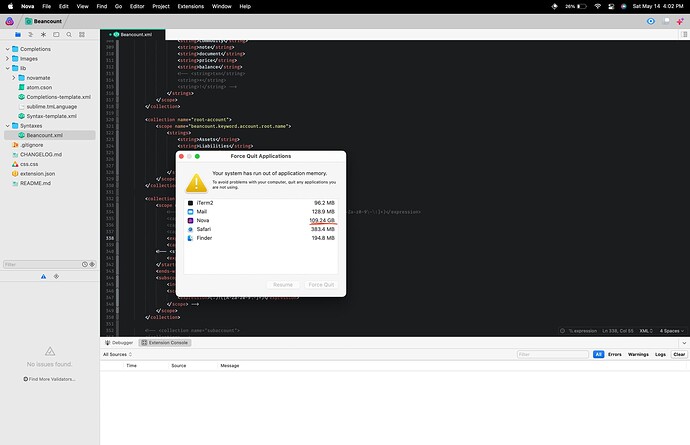The width and height of the screenshot is (690, 445).
Task: Show only Errors in the console
Action: point(615,354)
